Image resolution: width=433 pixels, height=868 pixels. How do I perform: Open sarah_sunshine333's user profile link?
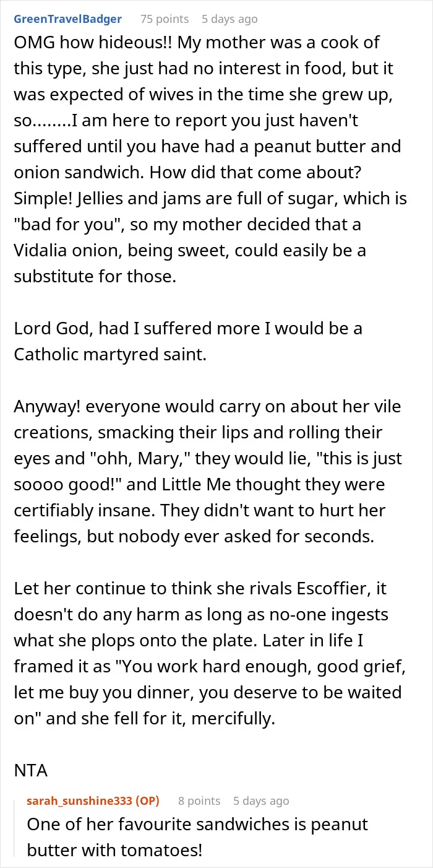tap(79, 801)
